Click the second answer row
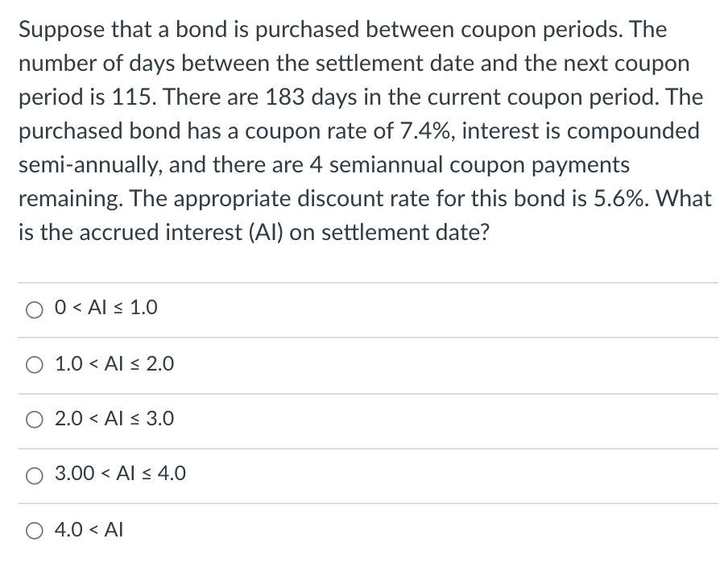728x580 pixels. click(362, 364)
